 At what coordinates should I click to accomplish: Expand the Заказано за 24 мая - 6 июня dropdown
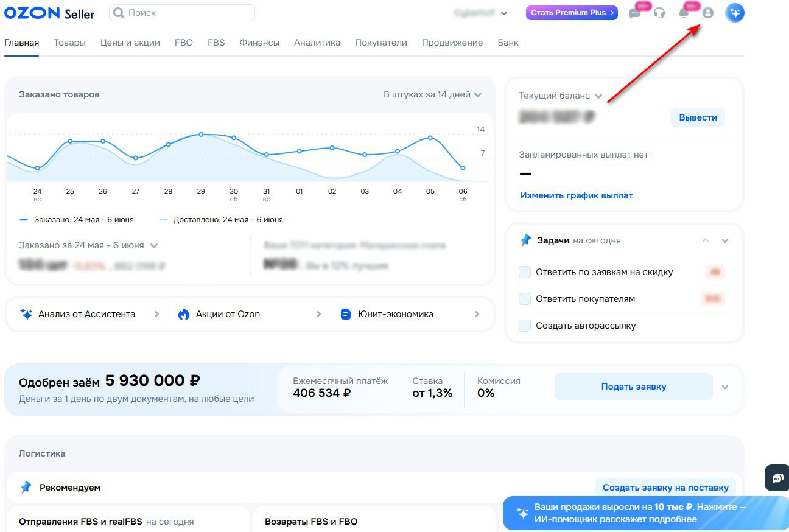click(88, 245)
